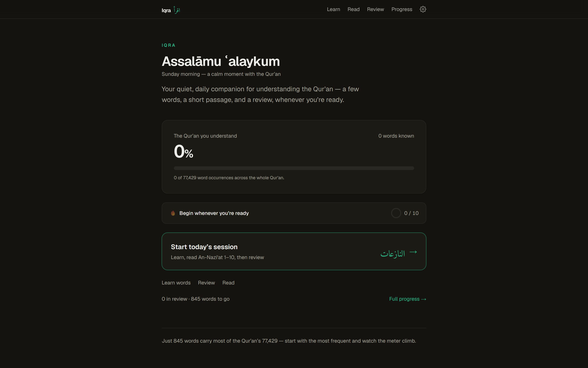This screenshot has height=368, width=588.
Task: Click the Review link under the session card
Action: click(x=206, y=283)
